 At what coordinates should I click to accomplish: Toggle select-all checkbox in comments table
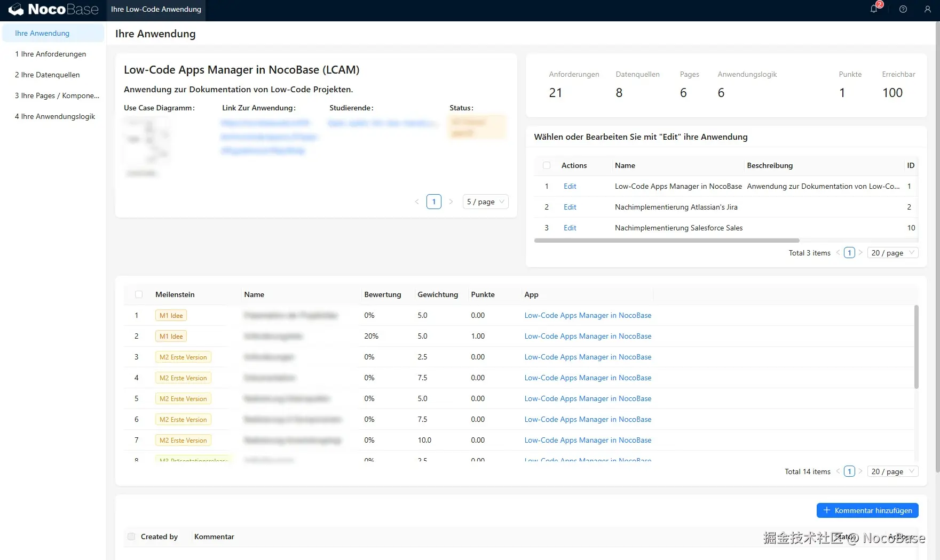[x=131, y=537]
